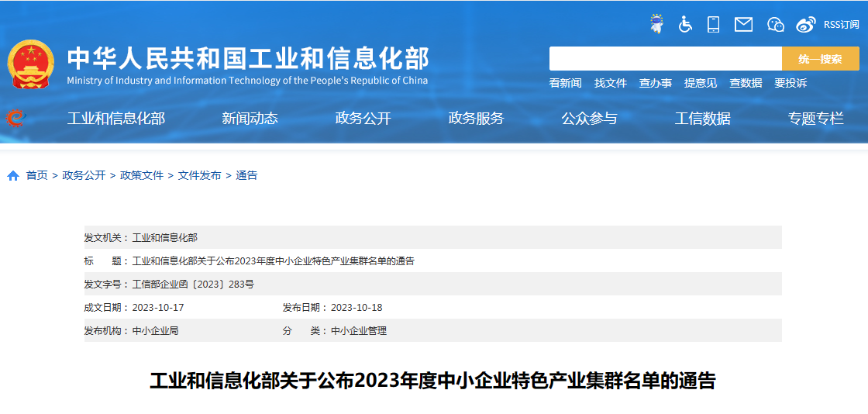
Task: Go to 政务服务 in navigation
Action: pos(476,119)
